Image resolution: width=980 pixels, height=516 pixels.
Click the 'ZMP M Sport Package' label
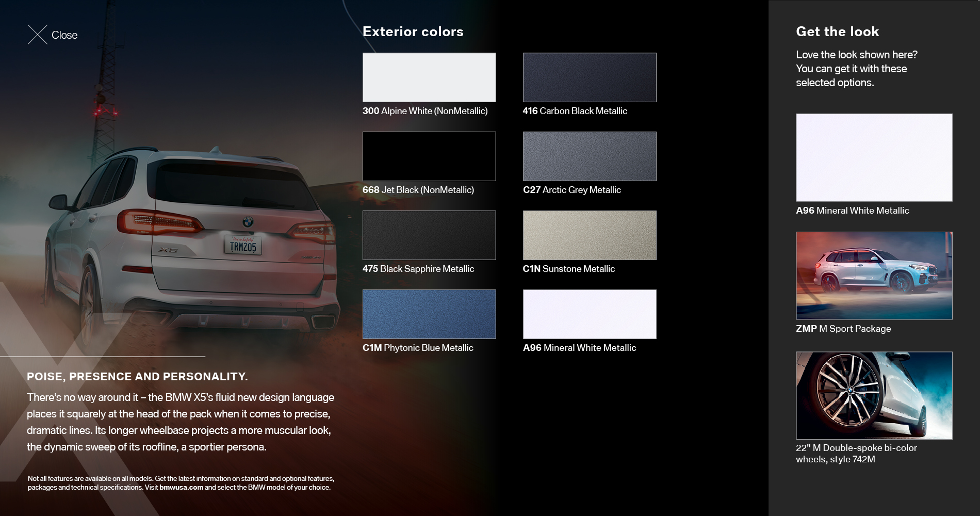843,329
